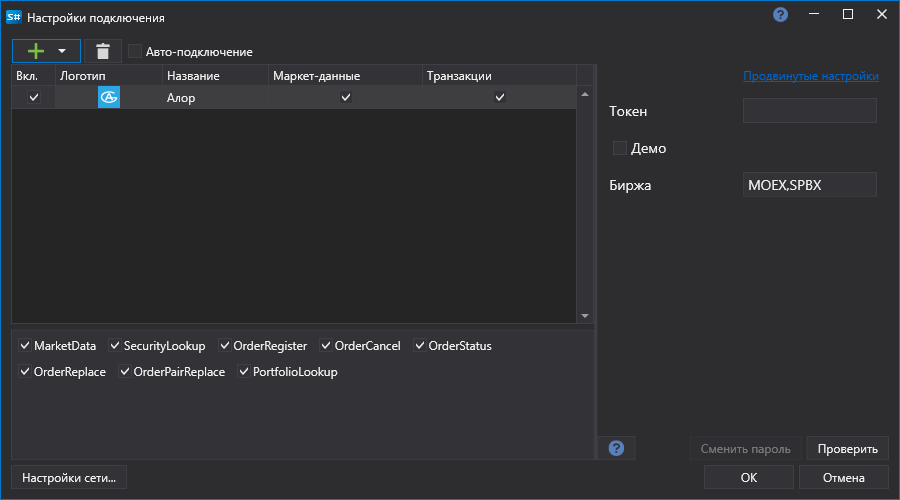
Task: Uncheck the OrderReplace checkbox
Action: (x=25, y=371)
